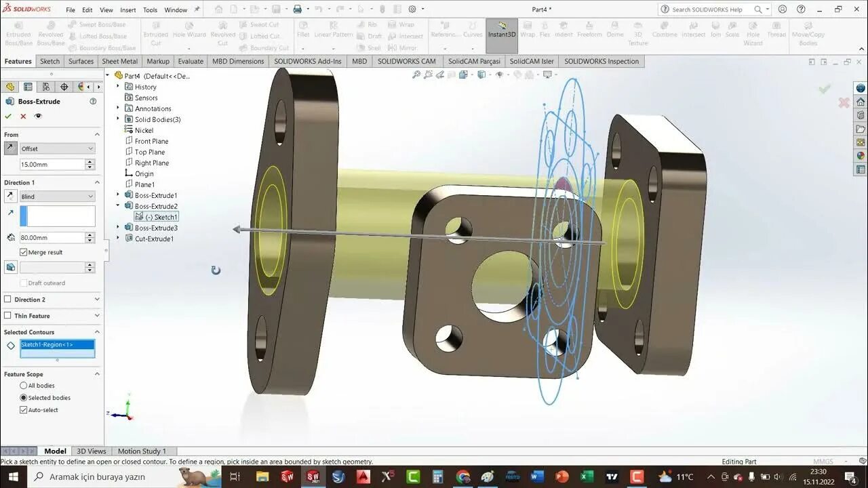Image resolution: width=868 pixels, height=488 pixels.
Task: Switch to the Sketch ribbon tab
Action: tap(50, 61)
